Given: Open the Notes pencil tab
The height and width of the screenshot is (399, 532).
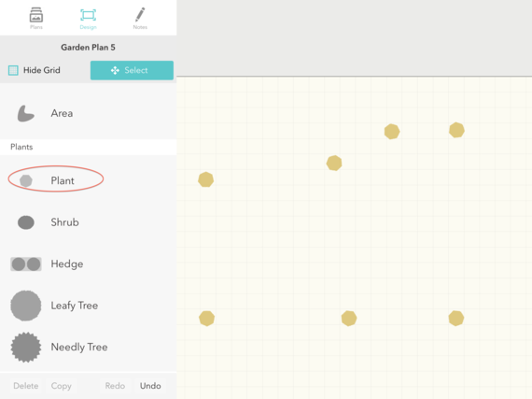Looking at the screenshot, I should click(140, 15).
